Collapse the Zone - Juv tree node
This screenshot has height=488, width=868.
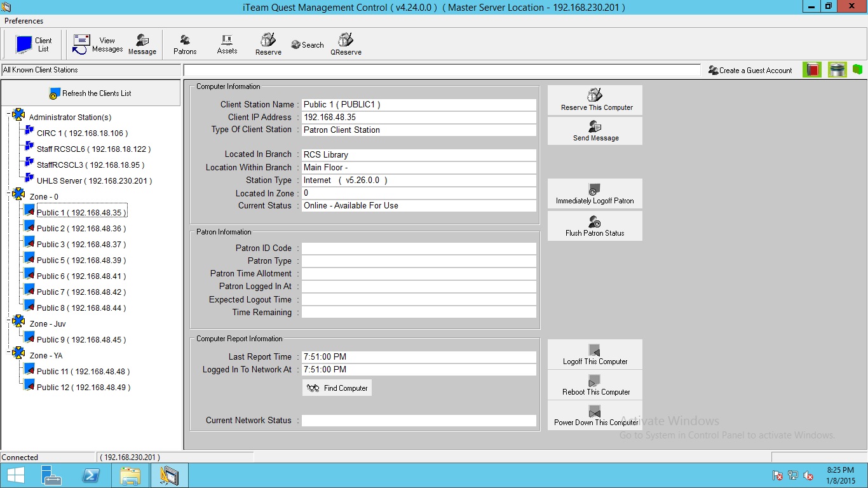[x=9, y=322]
